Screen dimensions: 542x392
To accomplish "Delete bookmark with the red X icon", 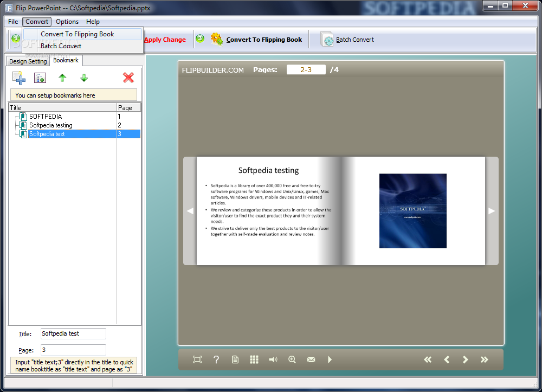I will pyautogui.click(x=128, y=78).
